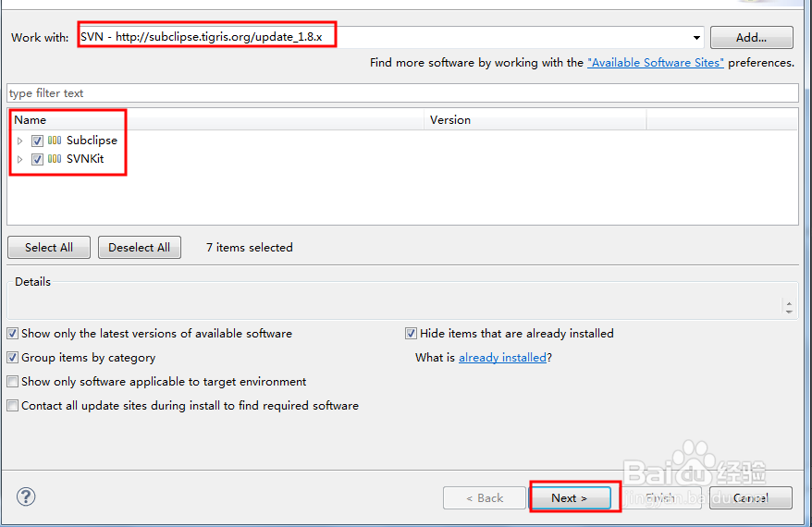Open the Available Software Sites link
Viewport: 812px width, 527px height.
[x=656, y=63]
